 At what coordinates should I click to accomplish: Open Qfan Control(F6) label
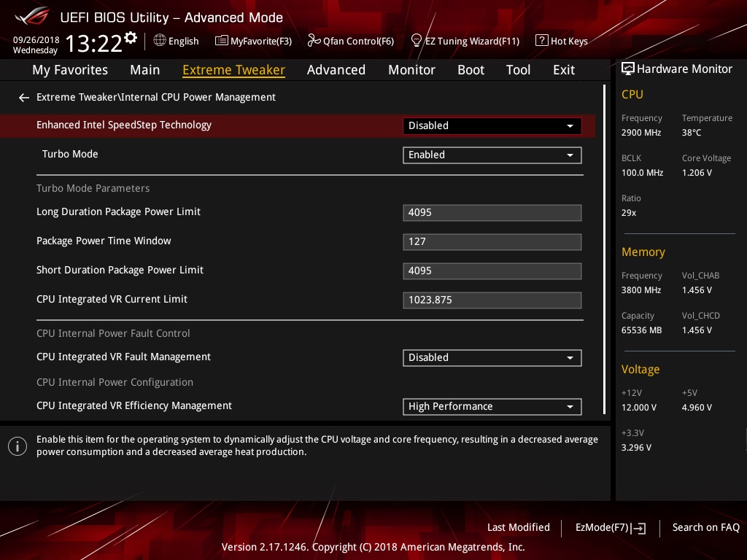358,42
